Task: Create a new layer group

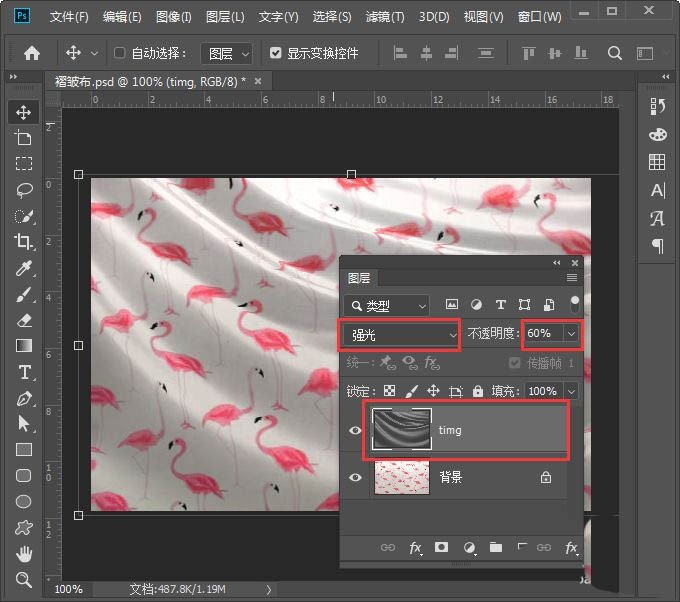Action: [496, 547]
